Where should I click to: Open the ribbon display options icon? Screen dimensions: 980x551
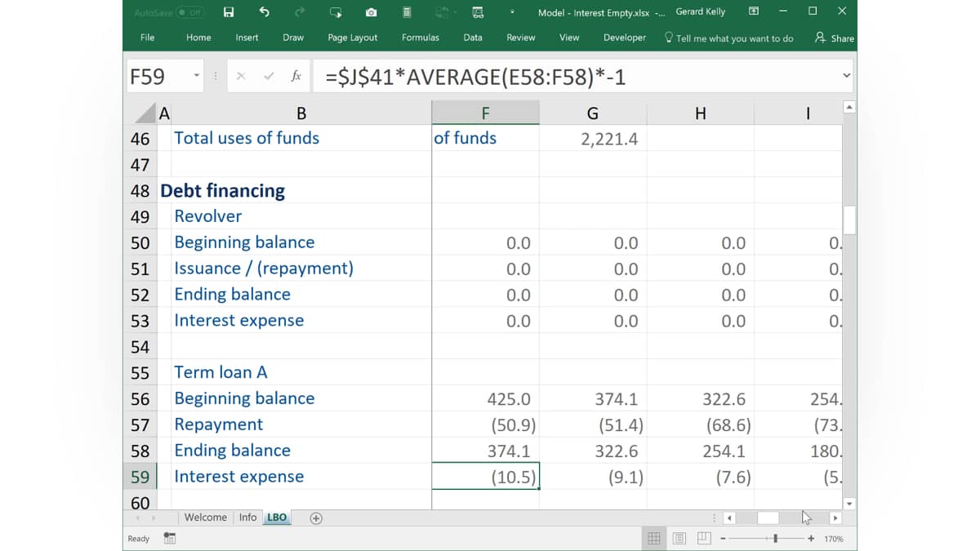(x=754, y=11)
